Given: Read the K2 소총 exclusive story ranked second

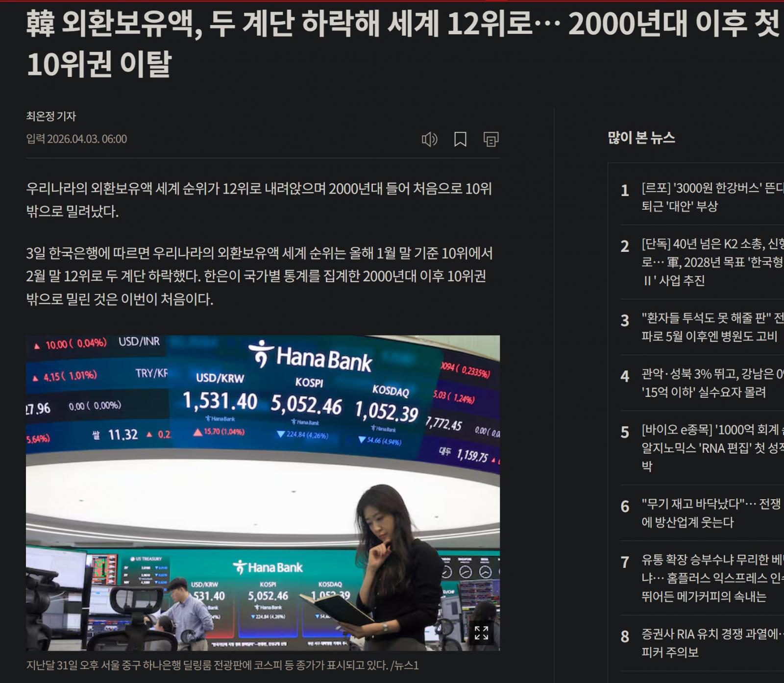Looking at the screenshot, I should [x=710, y=262].
